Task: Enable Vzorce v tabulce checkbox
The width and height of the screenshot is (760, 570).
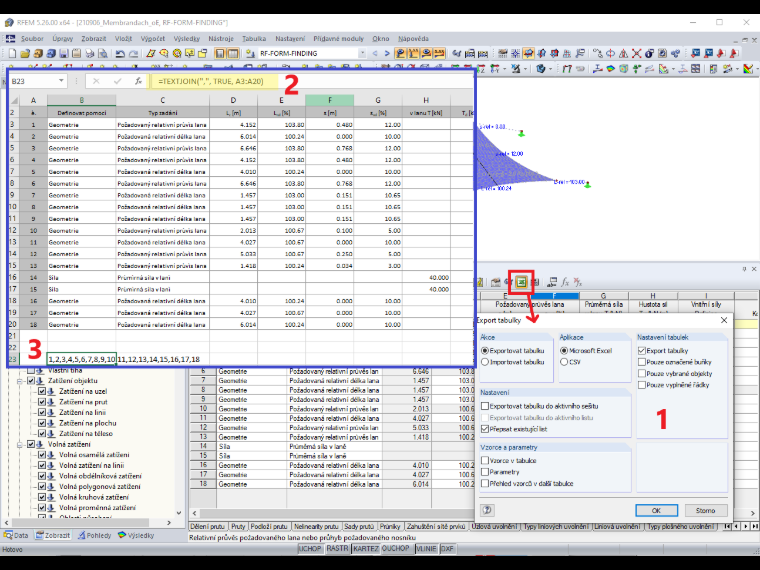Action: tap(485, 460)
